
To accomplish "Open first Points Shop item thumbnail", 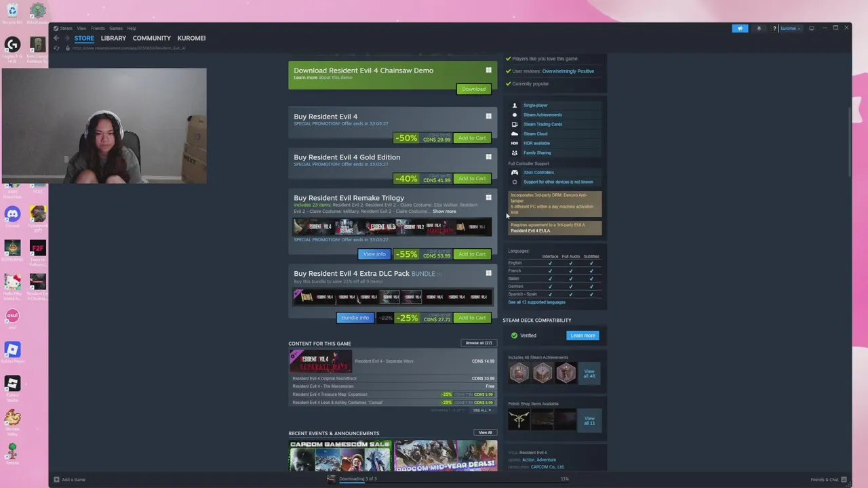I will coord(519,420).
